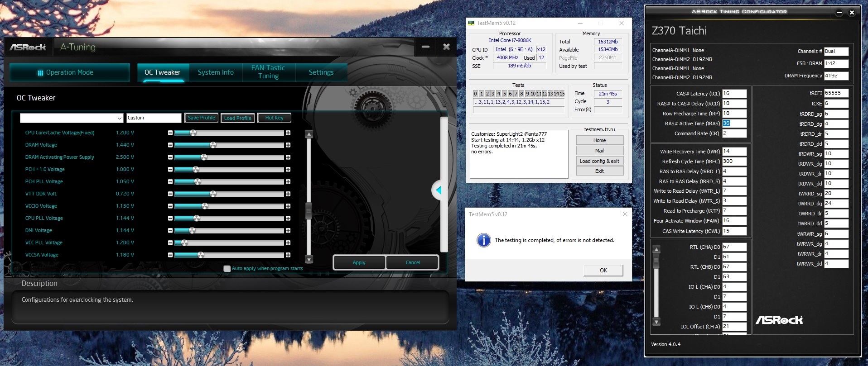Click the Home button in TestMem5
The height and width of the screenshot is (366, 868).
pos(600,140)
